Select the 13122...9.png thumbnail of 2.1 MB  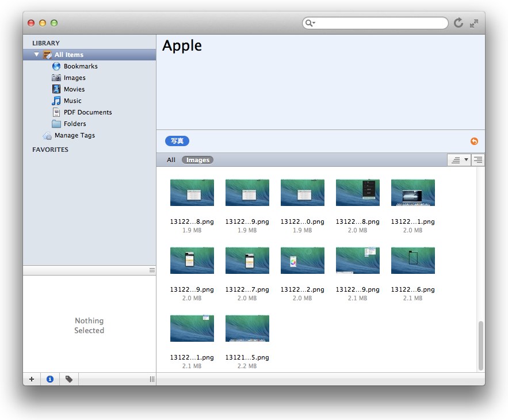tap(358, 261)
